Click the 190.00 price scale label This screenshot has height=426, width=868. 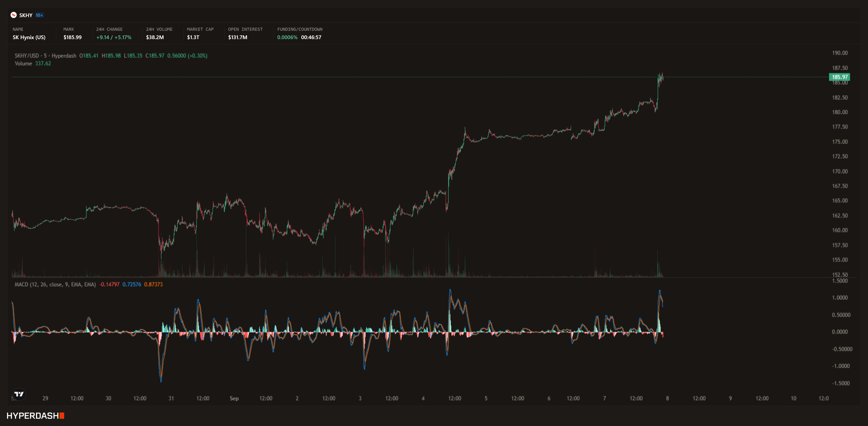[x=840, y=53]
